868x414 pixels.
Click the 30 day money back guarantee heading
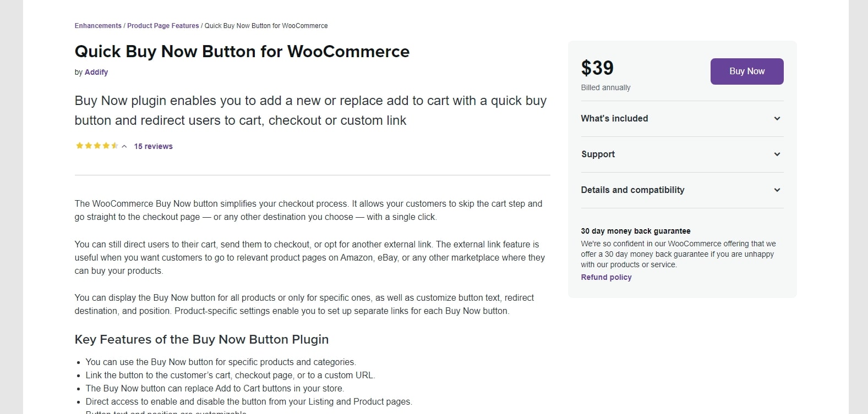[x=636, y=231]
